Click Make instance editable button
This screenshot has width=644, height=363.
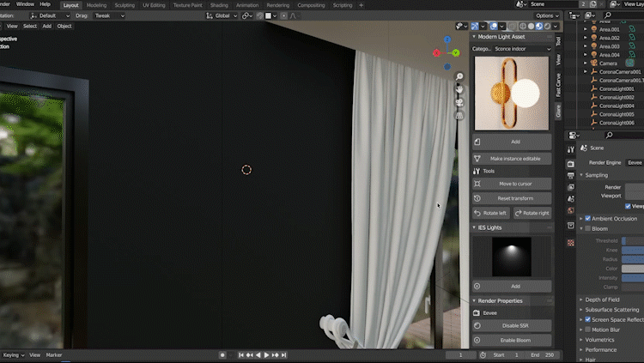[512, 159]
